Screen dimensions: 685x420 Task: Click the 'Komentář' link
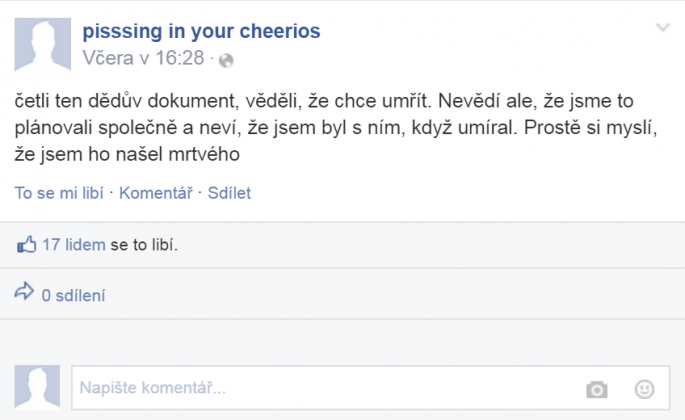pos(156,193)
